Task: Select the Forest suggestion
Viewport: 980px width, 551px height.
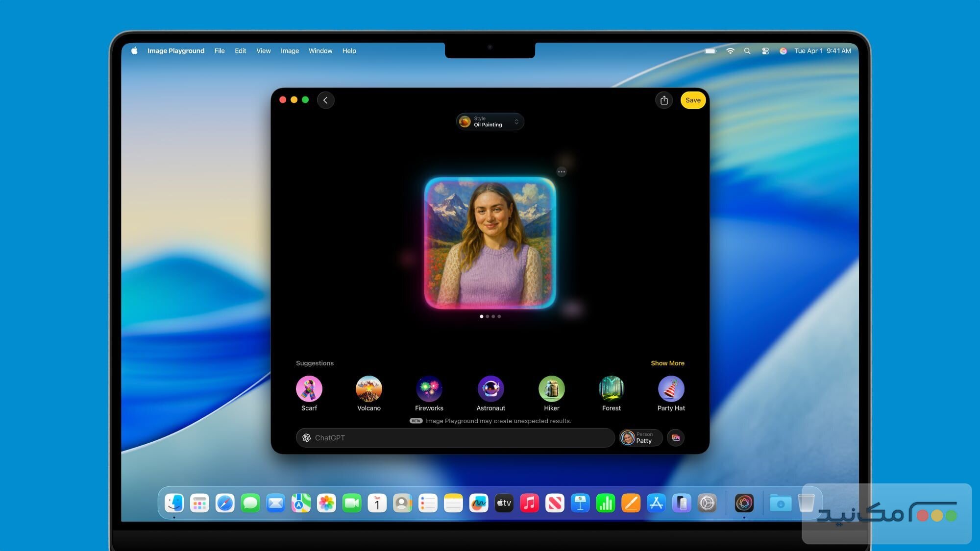Action: [x=612, y=388]
